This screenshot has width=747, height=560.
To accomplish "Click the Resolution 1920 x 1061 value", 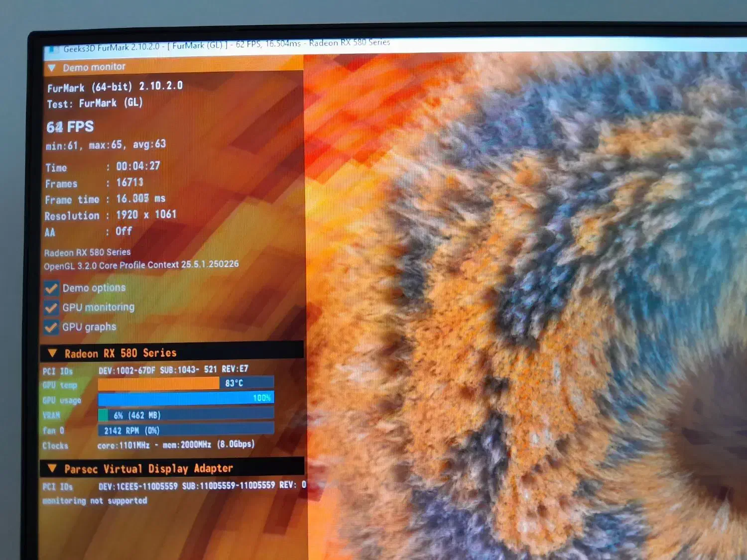I will (x=146, y=215).
